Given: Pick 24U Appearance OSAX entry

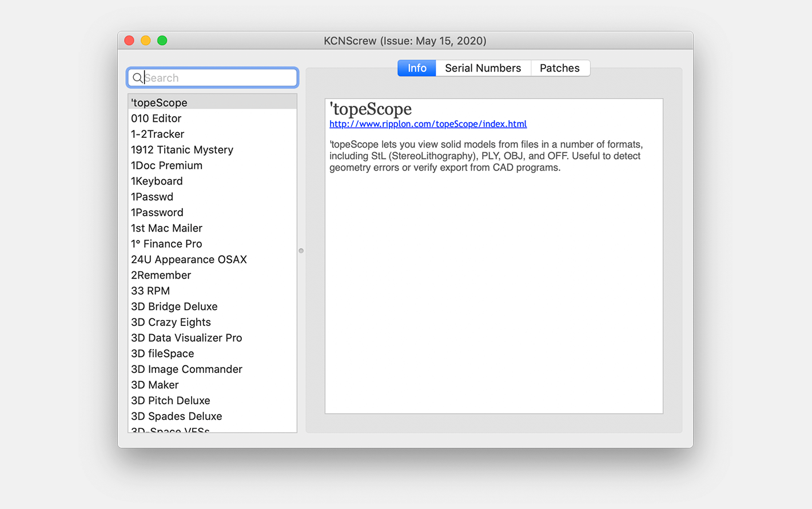Looking at the screenshot, I should (212, 260).
